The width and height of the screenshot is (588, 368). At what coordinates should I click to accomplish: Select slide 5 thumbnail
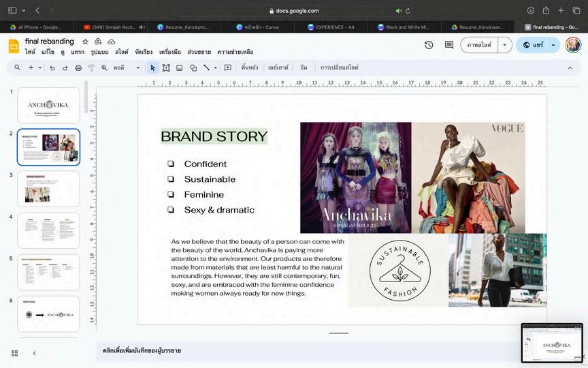pyautogui.click(x=48, y=272)
